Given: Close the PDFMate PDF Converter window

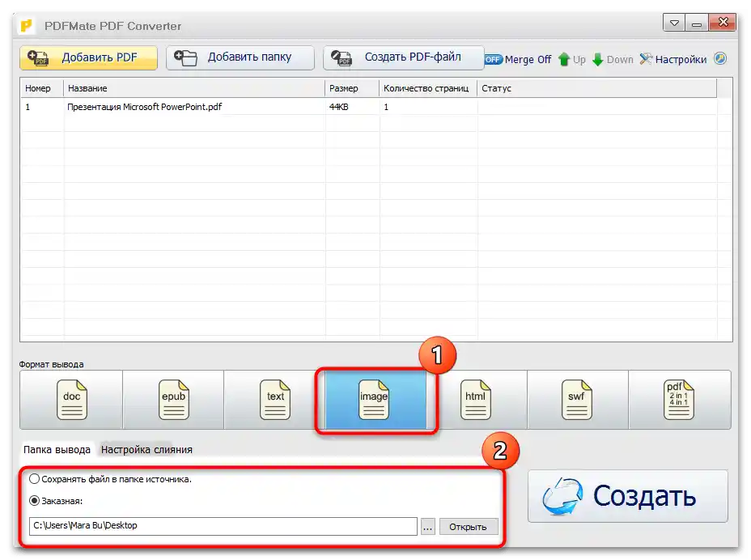Looking at the screenshot, I should click(722, 23).
